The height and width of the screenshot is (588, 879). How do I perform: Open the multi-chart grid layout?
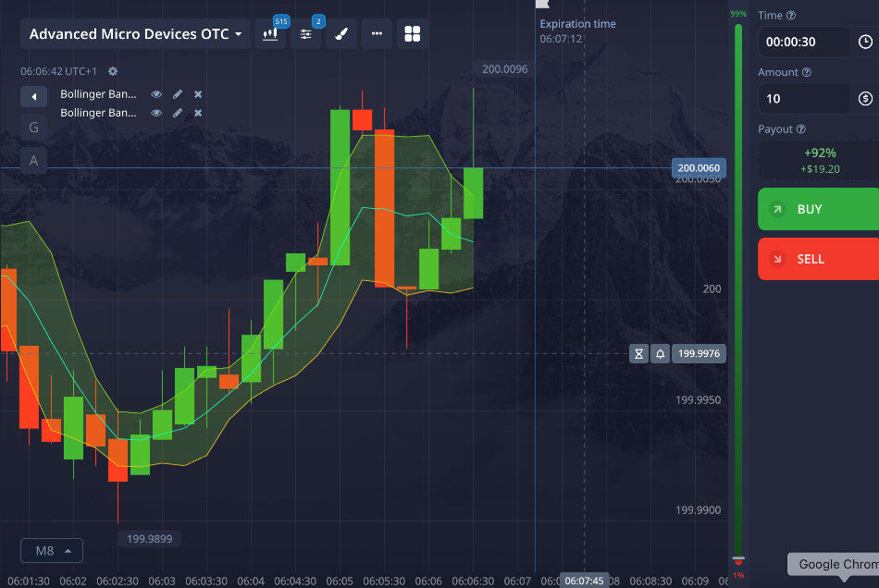[412, 34]
